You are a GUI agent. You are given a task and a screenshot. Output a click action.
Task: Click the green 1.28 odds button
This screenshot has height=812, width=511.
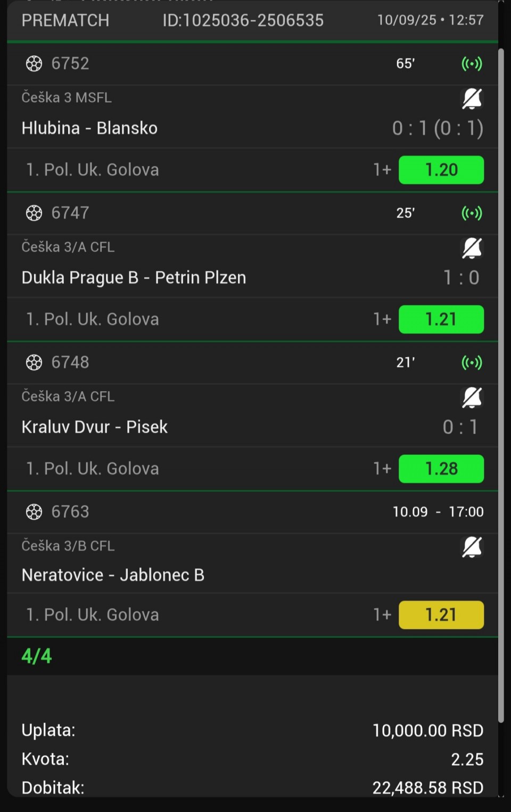[441, 469]
